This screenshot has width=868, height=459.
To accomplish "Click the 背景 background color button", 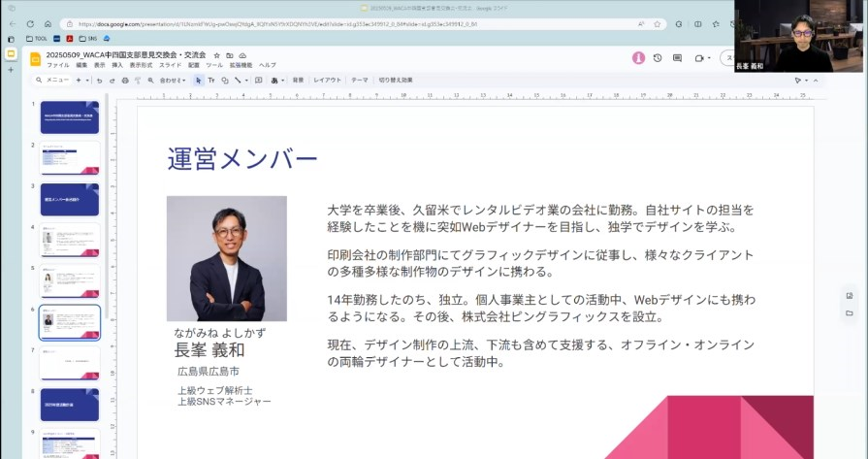I will click(298, 81).
